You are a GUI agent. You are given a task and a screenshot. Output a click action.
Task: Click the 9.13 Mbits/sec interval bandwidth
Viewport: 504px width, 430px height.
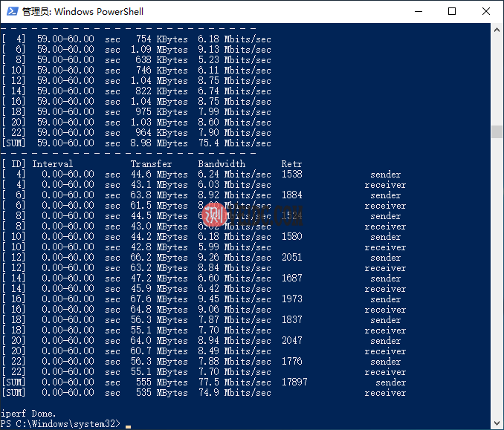coord(235,50)
